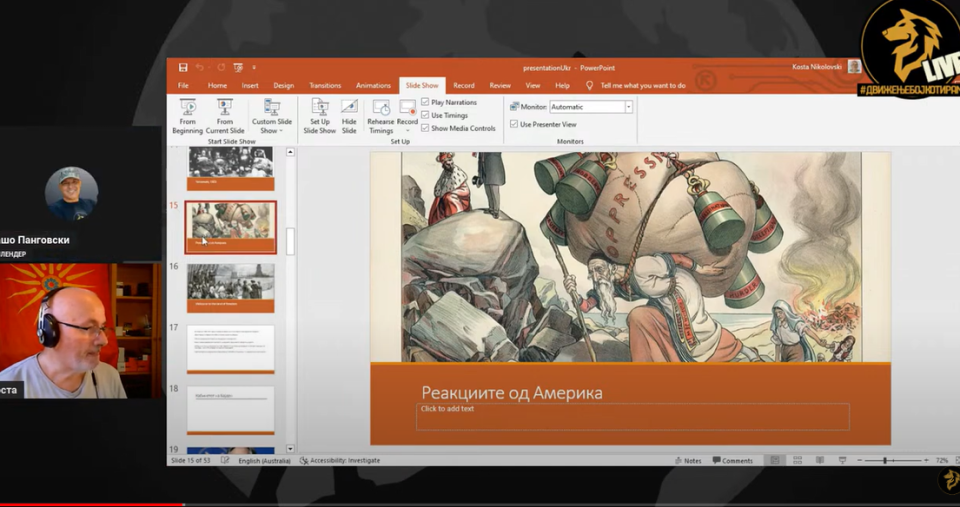Select slide 18 thumbnail
This screenshot has height=507, width=960.
(x=230, y=410)
